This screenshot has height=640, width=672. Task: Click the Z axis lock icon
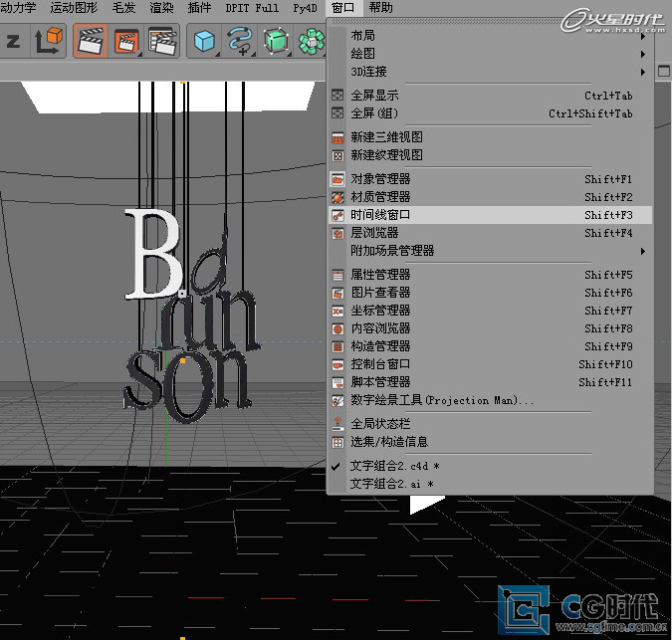click(13, 42)
